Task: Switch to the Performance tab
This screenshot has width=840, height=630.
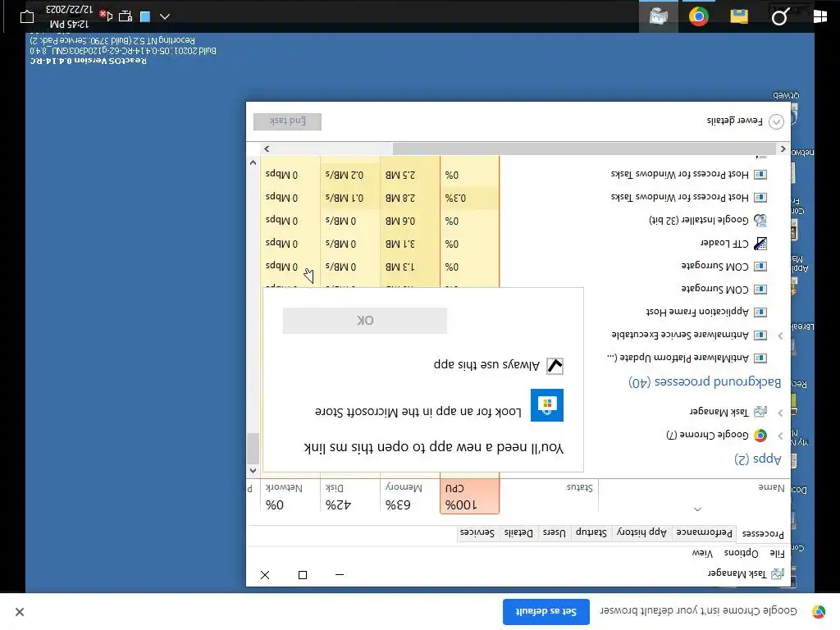Action: [x=704, y=532]
